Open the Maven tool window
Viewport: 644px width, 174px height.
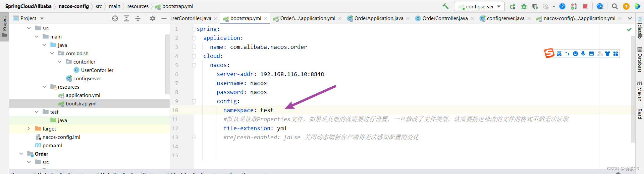[x=640, y=91]
